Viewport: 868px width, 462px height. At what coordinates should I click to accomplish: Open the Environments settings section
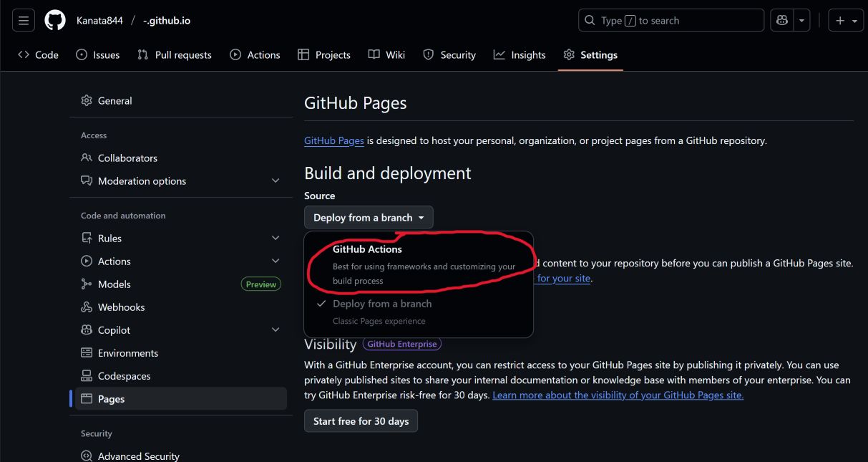pyautogui.click(x=129, y=352)
